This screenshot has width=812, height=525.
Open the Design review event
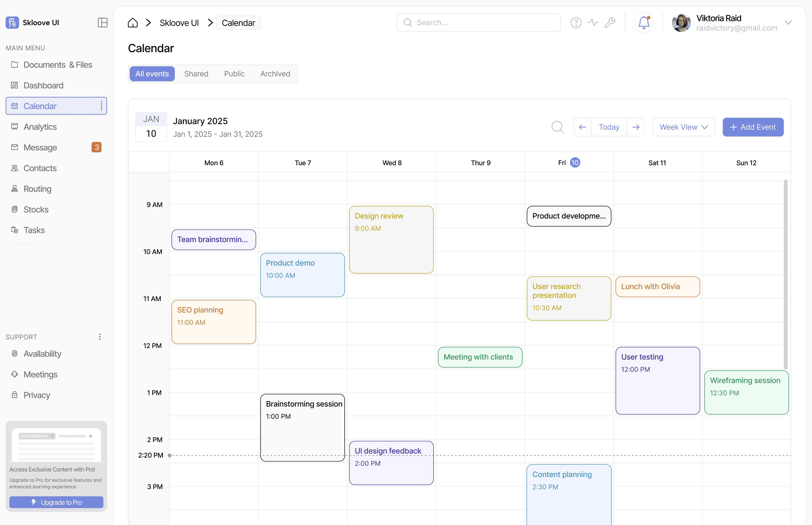391,240
